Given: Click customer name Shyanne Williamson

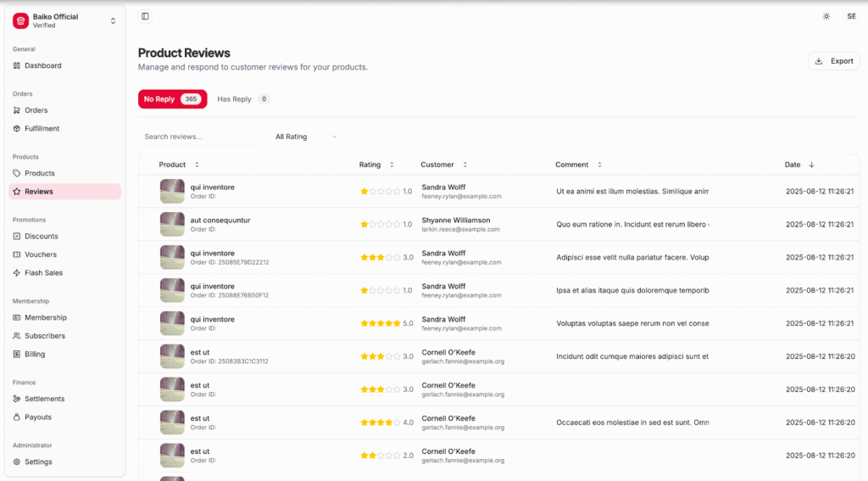Looking at the screenshot, I should [x=455, y=220].
